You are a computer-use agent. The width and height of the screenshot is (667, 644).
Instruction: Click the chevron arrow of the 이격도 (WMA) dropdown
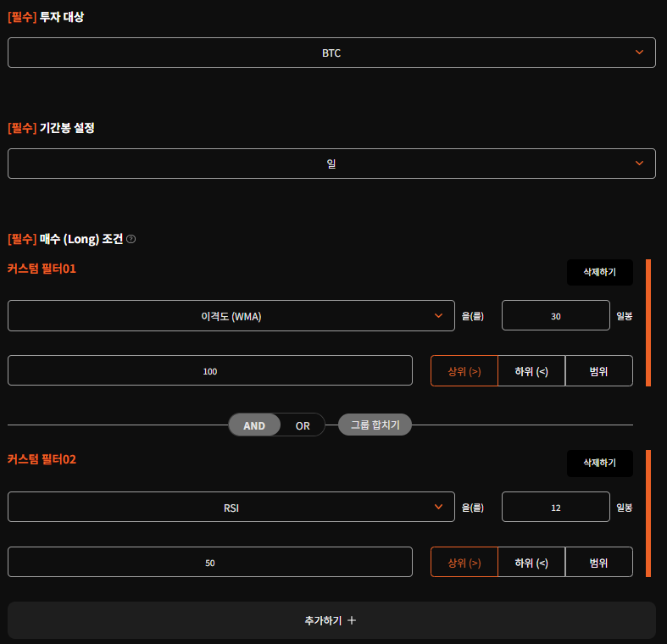tap(438, 315)
